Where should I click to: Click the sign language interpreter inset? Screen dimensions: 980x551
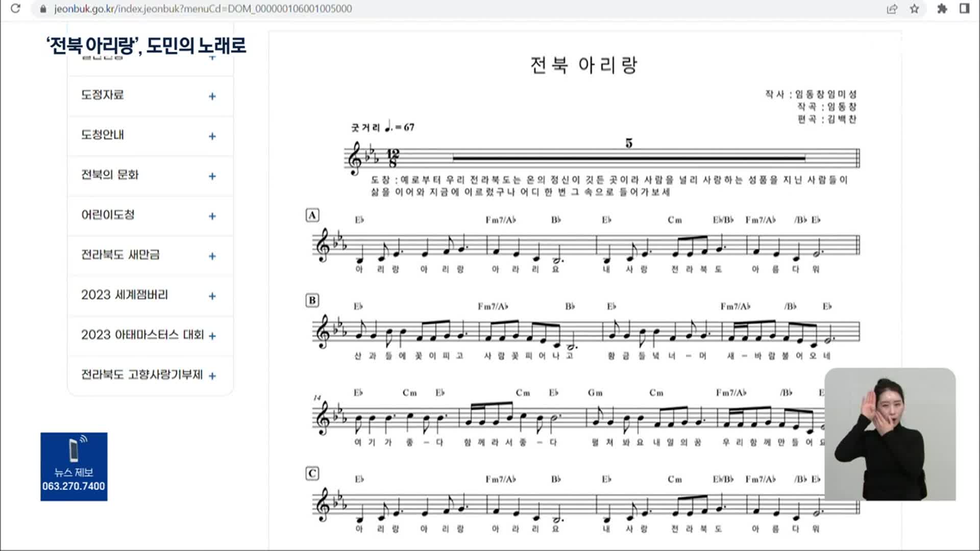tap(890, 434)
